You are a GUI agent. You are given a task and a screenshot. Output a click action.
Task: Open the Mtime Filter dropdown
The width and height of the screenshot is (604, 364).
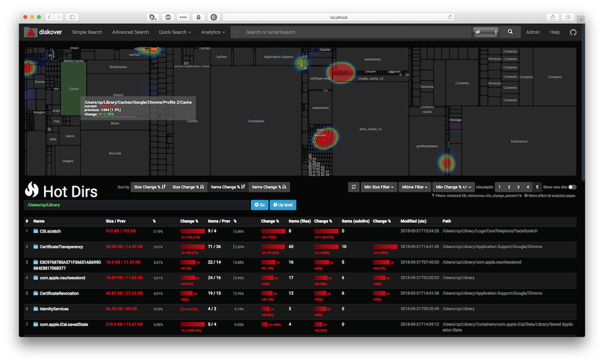click(x=414, y=187)
